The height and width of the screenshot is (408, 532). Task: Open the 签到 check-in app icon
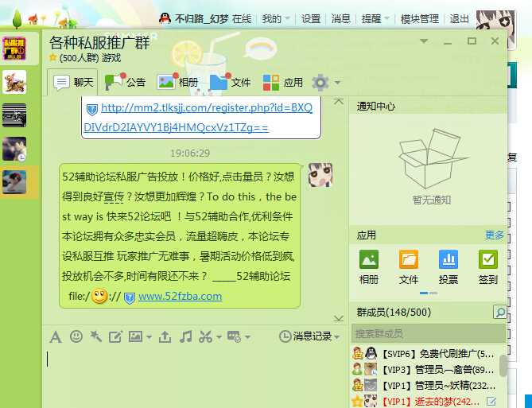pyautogui.click(x=488, y=266)
